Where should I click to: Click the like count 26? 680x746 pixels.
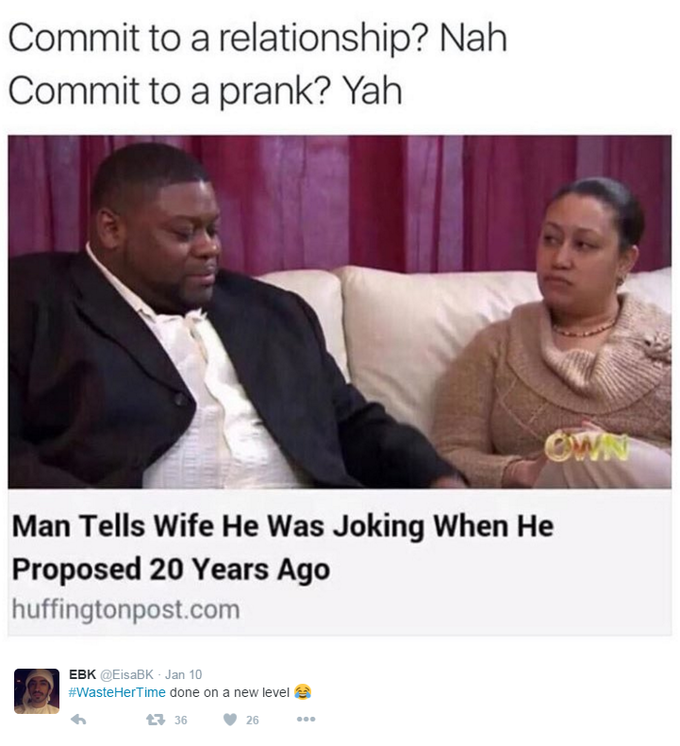point(252,720)
